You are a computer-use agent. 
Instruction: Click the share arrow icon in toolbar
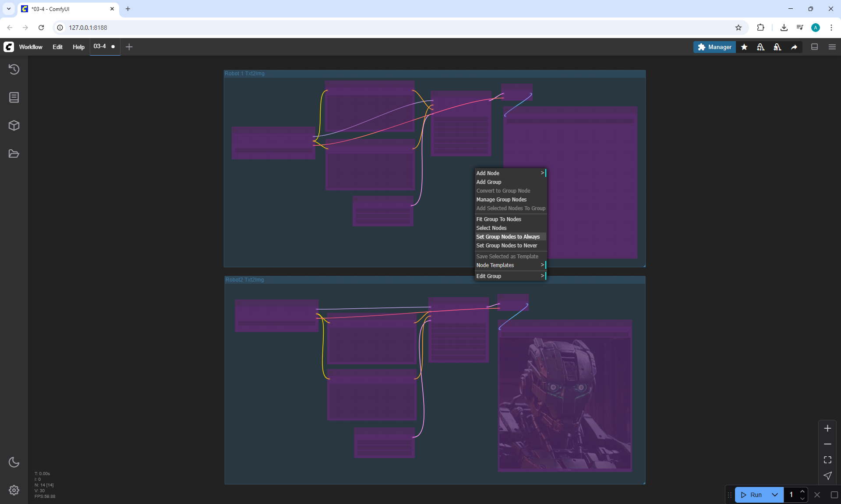click(794, 47)
